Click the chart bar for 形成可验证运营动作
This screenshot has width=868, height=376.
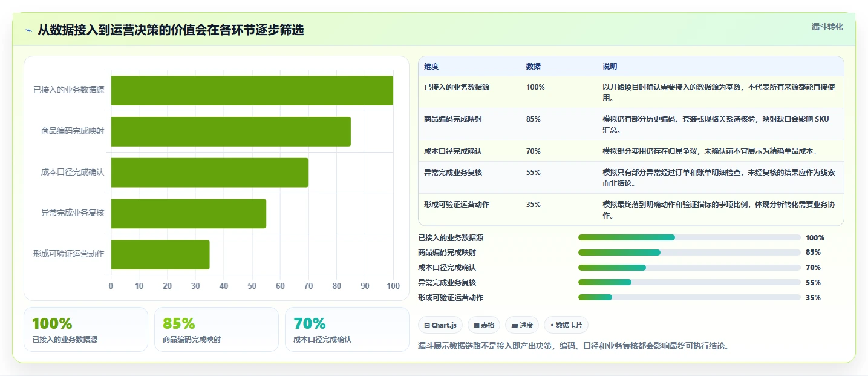[x=160, y=254]
